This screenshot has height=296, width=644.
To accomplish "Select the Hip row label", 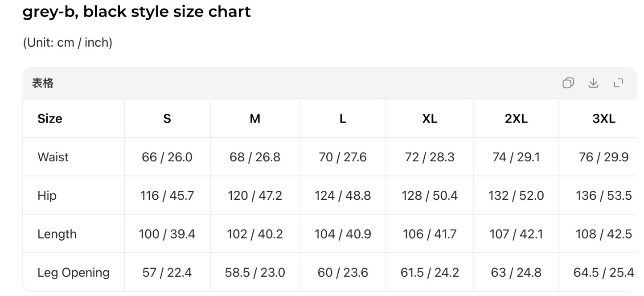I will pos(47,196).
